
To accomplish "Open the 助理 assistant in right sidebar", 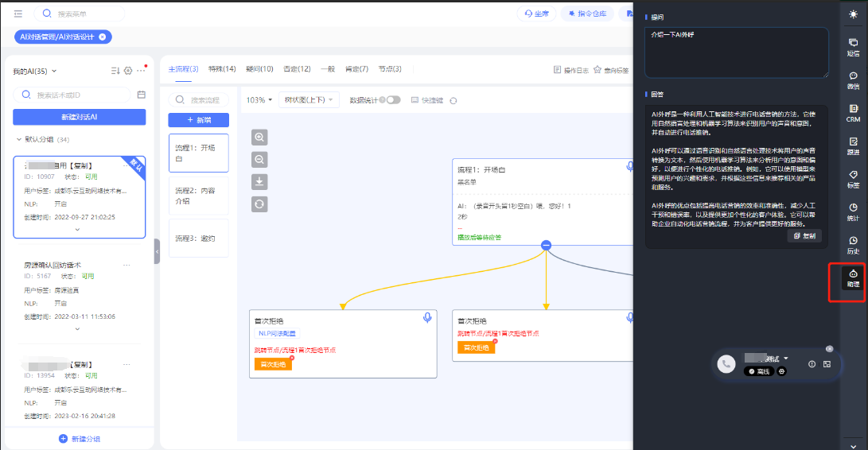I will 853,279.
